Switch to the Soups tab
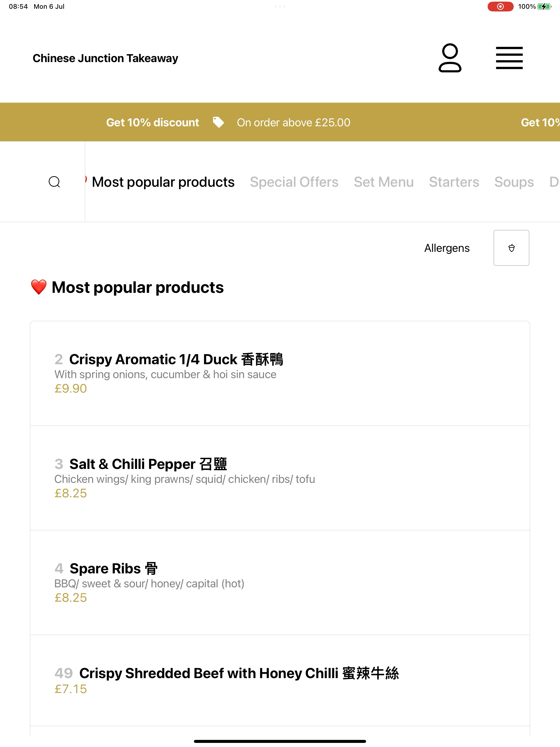The width and height of the screenshot is (560, 747). [514, 182]
